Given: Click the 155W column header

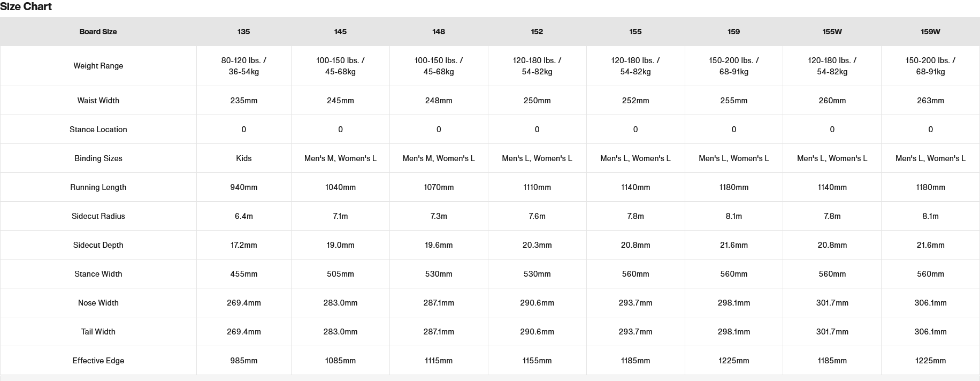Looking at the screenshot, I should click(832, 32).
